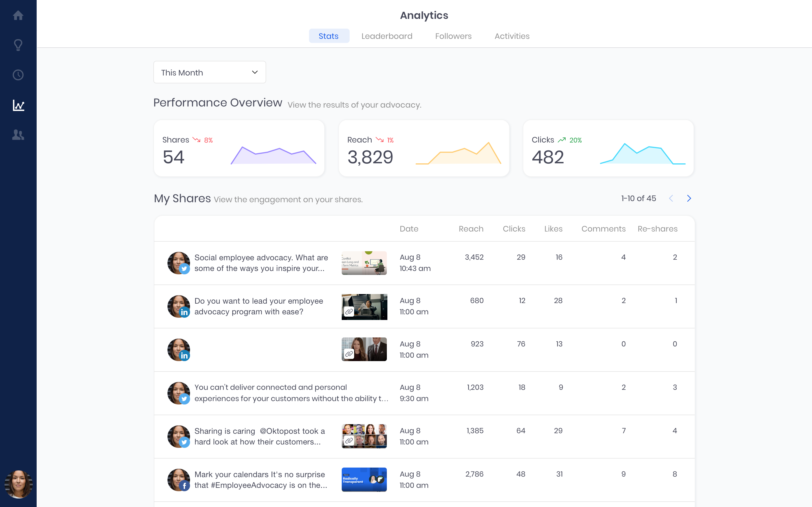
Task: Expand the This Month date dropdown
Action: [x=209, y=72]
